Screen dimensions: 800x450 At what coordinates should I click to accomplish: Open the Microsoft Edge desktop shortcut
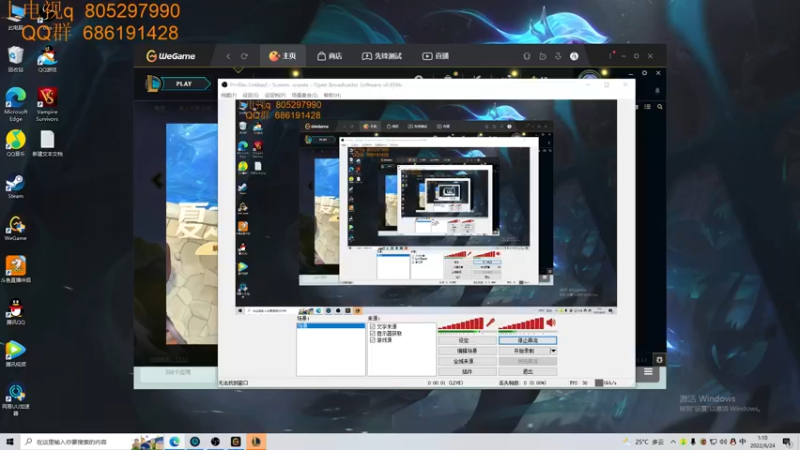coord(15,105)
